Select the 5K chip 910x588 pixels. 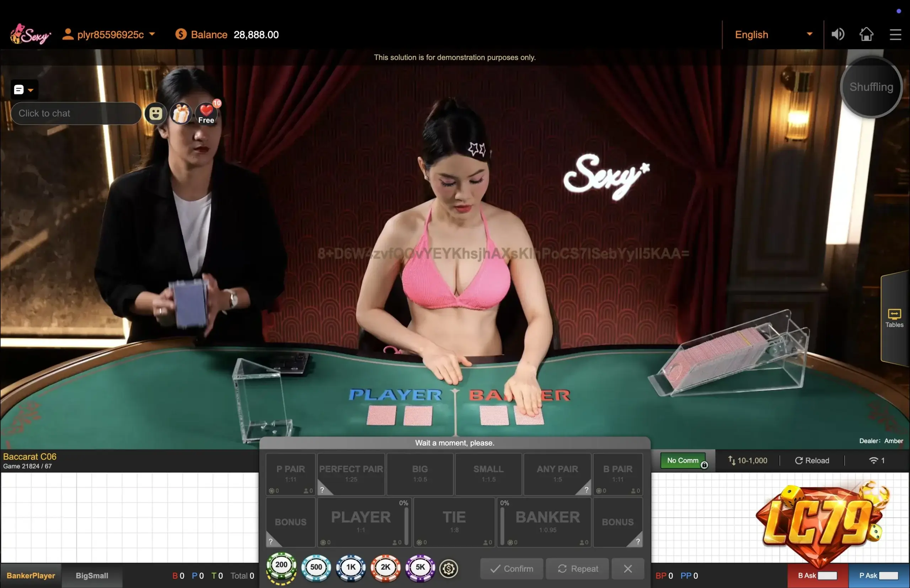[420, 568]
